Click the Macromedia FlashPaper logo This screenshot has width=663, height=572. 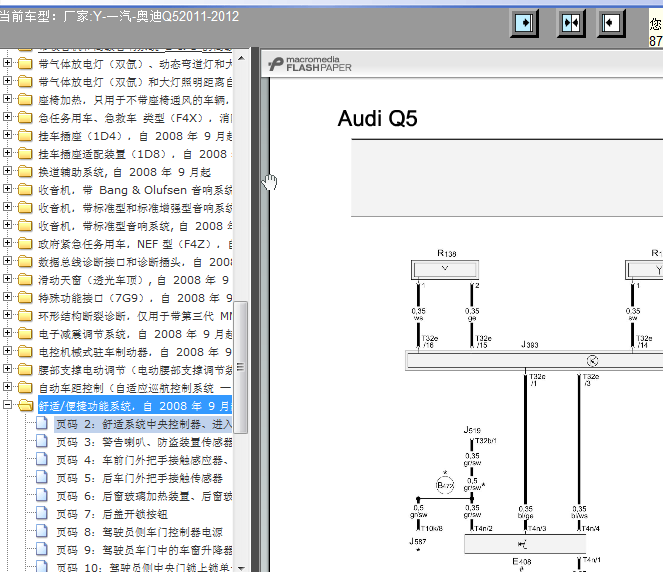click(x=310, y=64)
